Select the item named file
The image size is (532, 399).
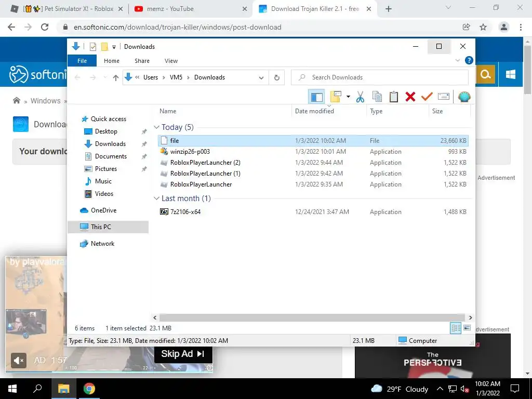[x=313, y=140]
